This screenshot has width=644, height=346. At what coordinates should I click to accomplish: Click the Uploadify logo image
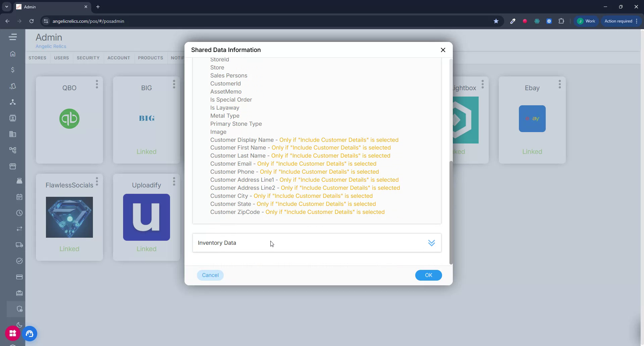(x=147, y=217)
